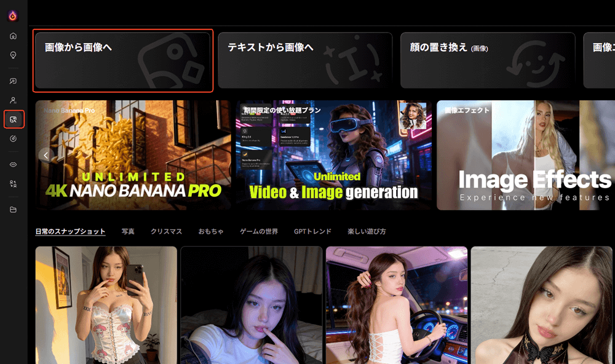Go to previous banner with left arrow
Screen dimensions: 615x364
coord(45,154)
